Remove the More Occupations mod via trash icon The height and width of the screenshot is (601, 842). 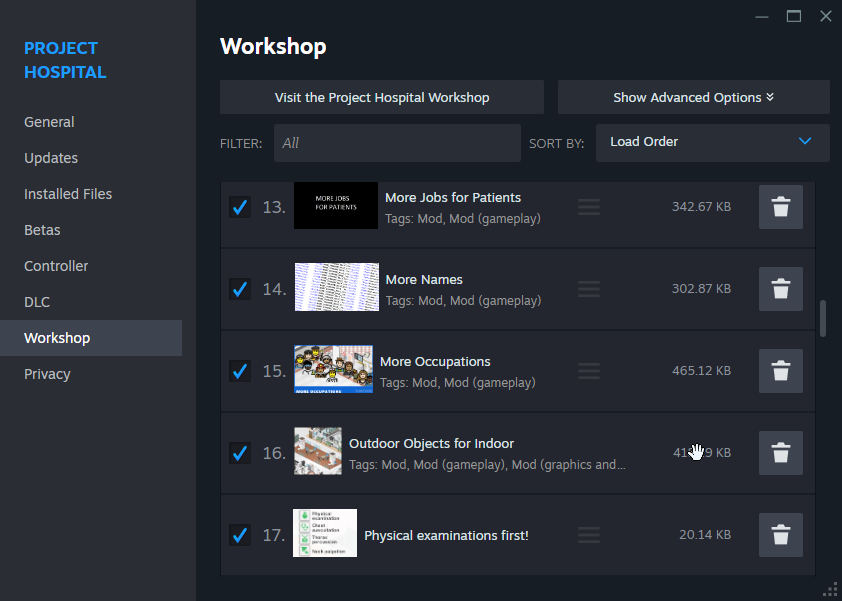780,371
